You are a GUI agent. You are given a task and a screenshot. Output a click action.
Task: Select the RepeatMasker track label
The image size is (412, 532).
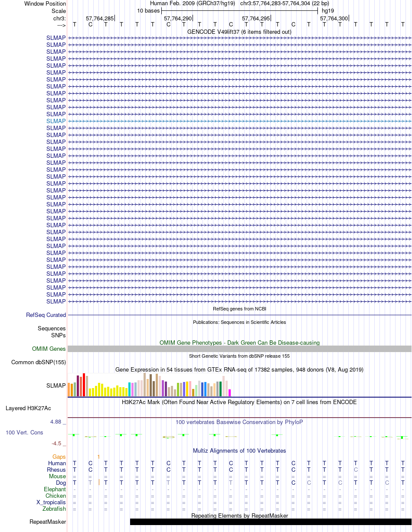(x=48, y=522)
